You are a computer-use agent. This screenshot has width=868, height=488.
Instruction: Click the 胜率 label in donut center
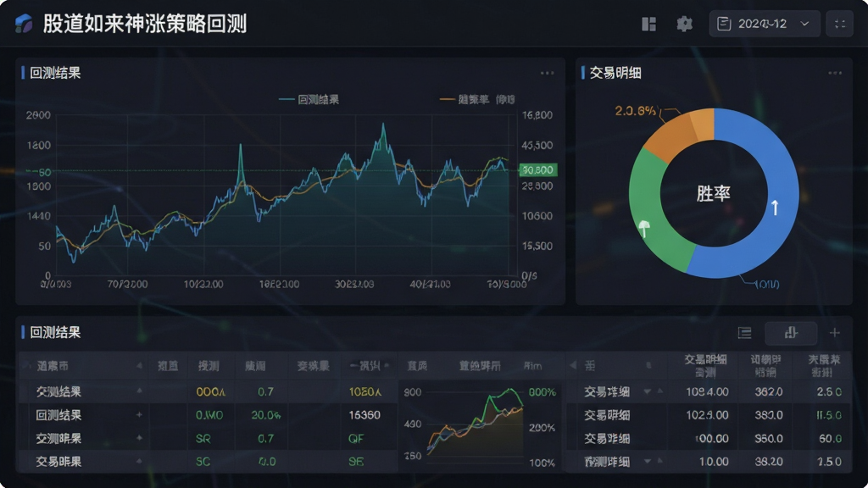click(x=713, y=194)
